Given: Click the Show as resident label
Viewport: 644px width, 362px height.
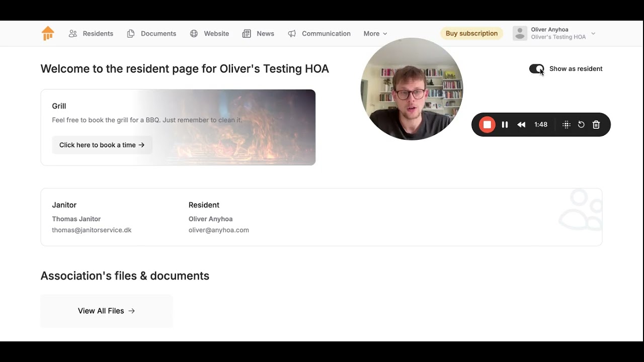Looking at the screenshot, I should 576,69.
